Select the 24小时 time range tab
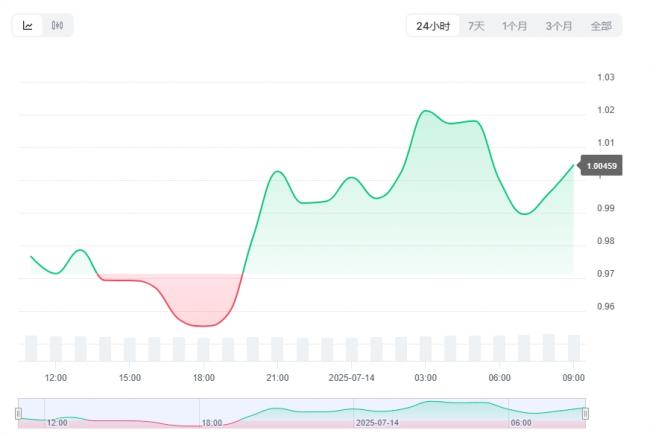Image resolution: width=650 pixels, height=436 pixels. (433, 26)
